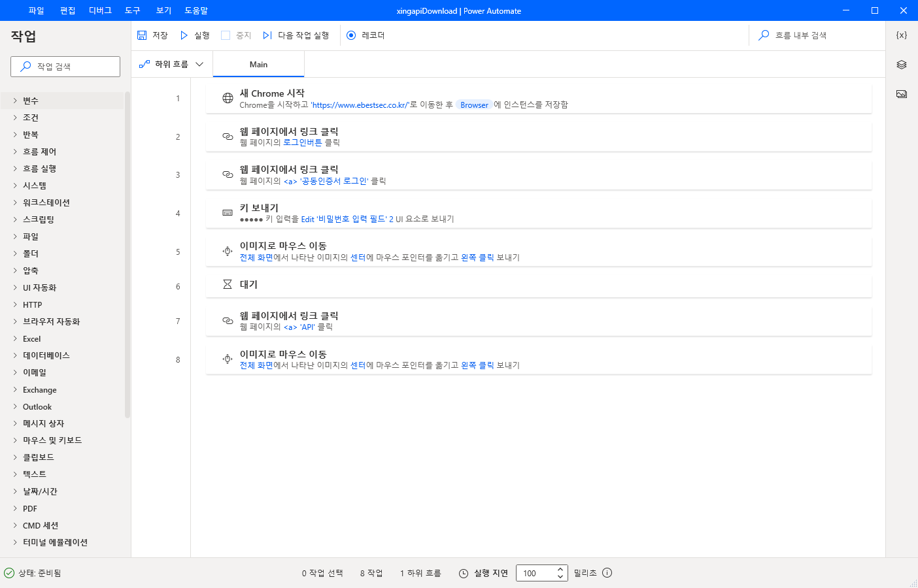918x588 pixels.
Task: Run the flow with the 실행 play icon
Action: 184,35
